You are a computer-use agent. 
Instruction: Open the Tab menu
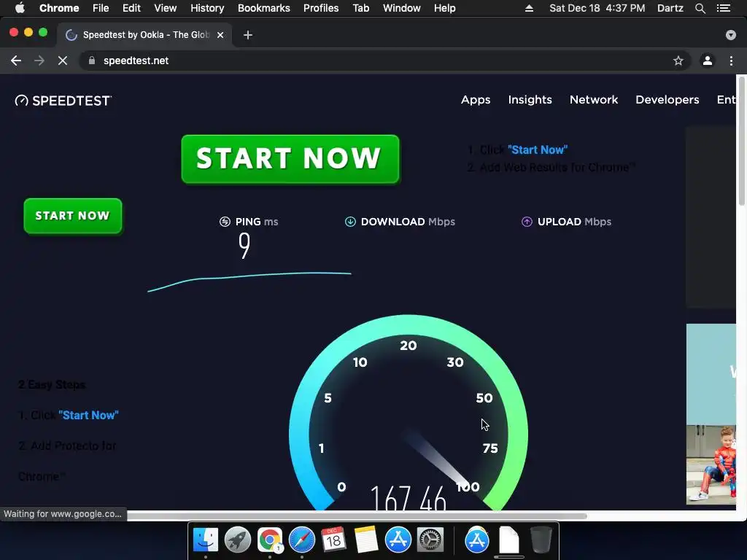tap(361, 8)
